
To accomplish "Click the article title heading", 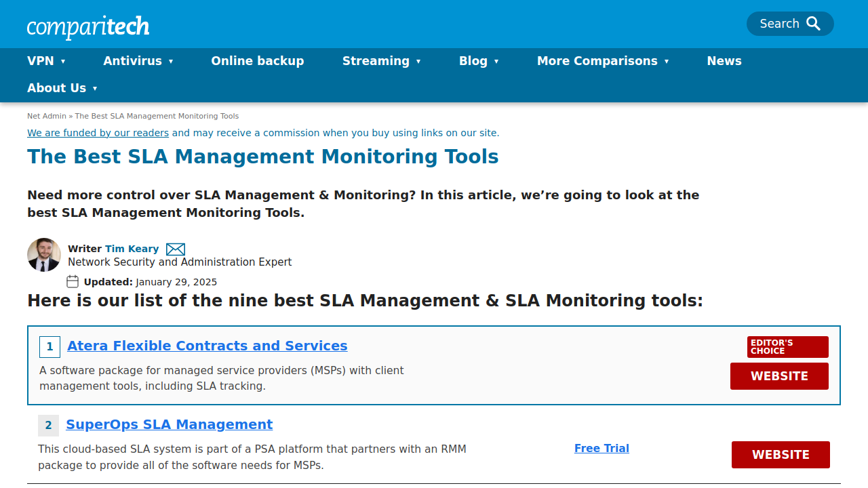I will [263, 157].
